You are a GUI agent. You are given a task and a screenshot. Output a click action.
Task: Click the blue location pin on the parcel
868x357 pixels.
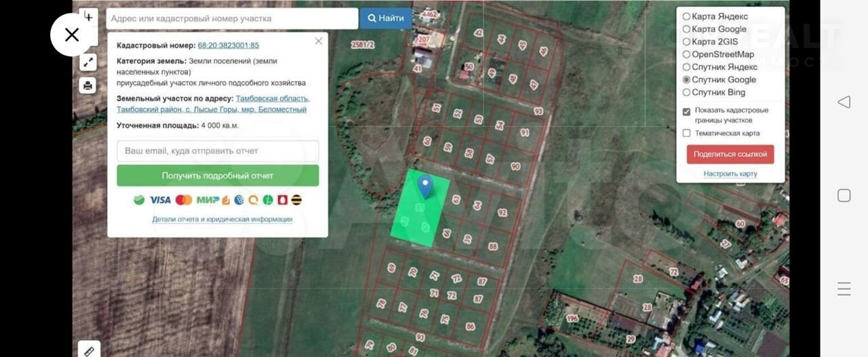click(425, 185)
